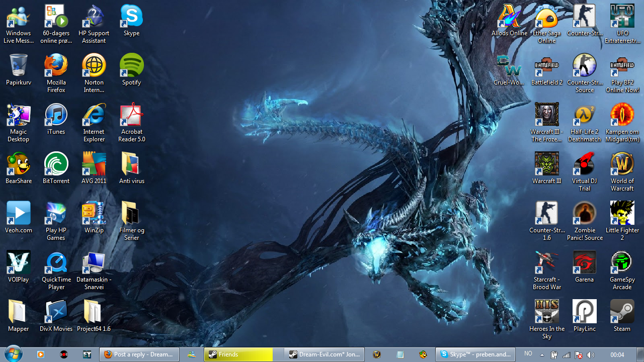Launch the Warcraft III orc icon
This screenshot has height=362, width=644.
point(546,164)
